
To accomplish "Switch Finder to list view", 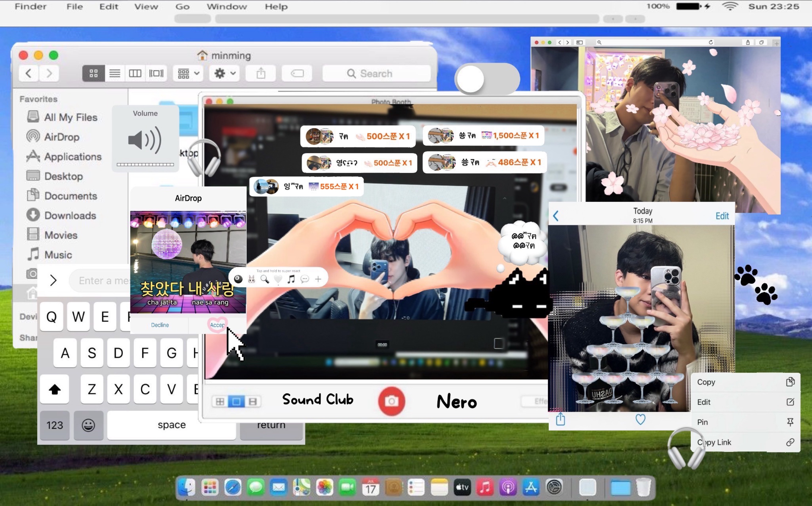I will click(x=114, y=73).
